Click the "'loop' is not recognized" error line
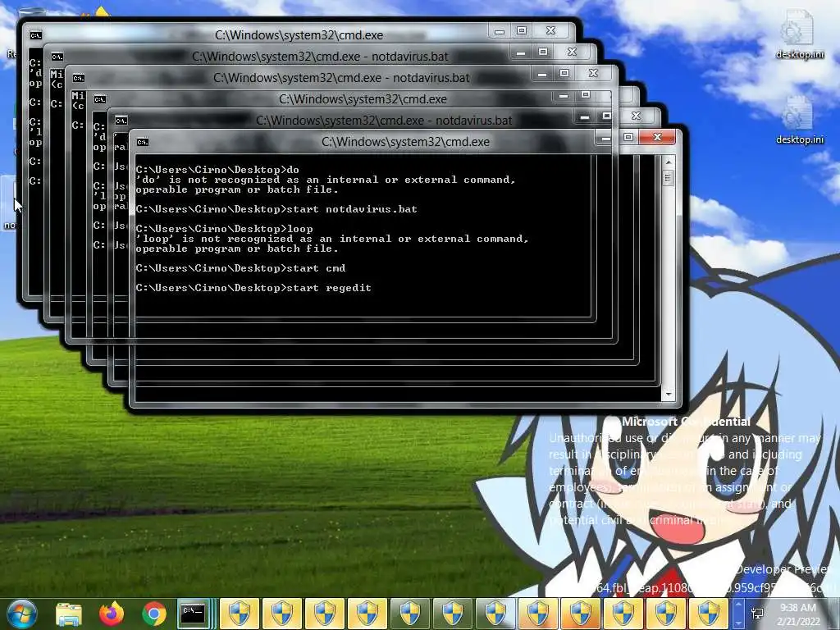 (332, 239)
